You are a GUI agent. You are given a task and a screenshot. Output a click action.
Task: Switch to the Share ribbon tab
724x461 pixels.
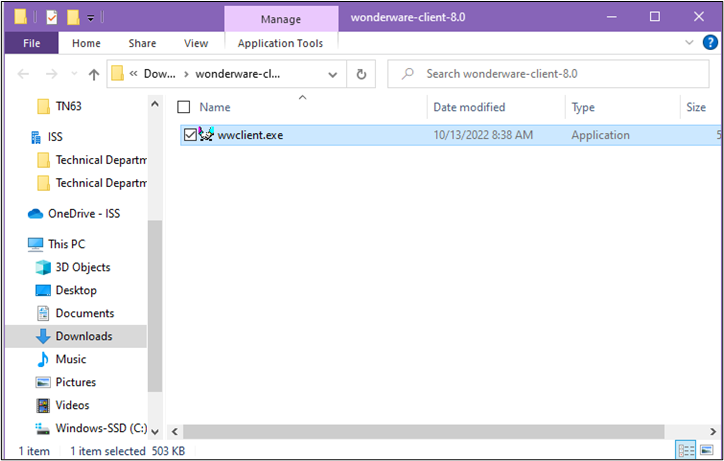(142, 43)
